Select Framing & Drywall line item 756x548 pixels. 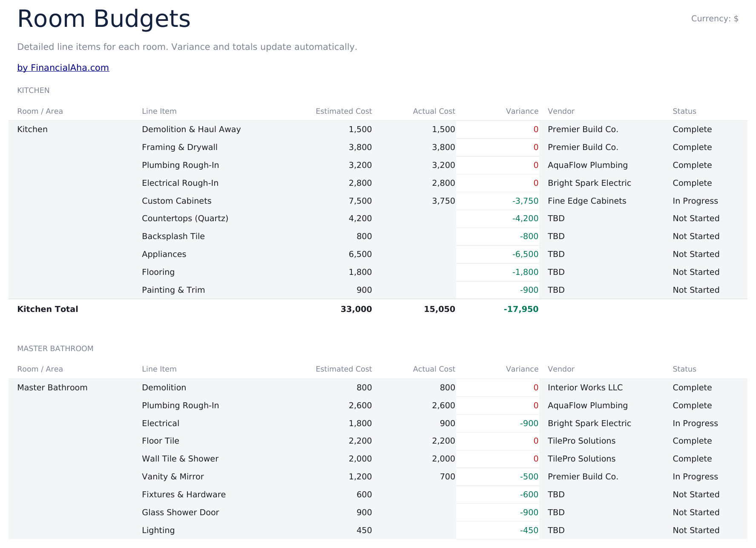[x=180, y=147]
